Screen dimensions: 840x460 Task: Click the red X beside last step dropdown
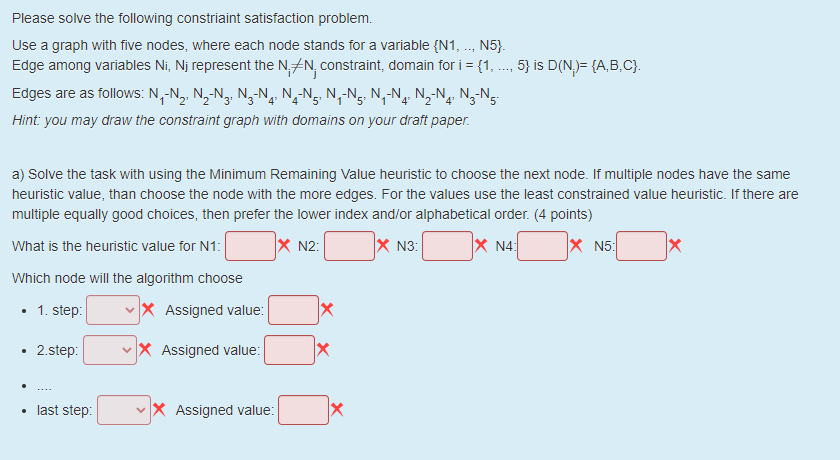(159, 409)
